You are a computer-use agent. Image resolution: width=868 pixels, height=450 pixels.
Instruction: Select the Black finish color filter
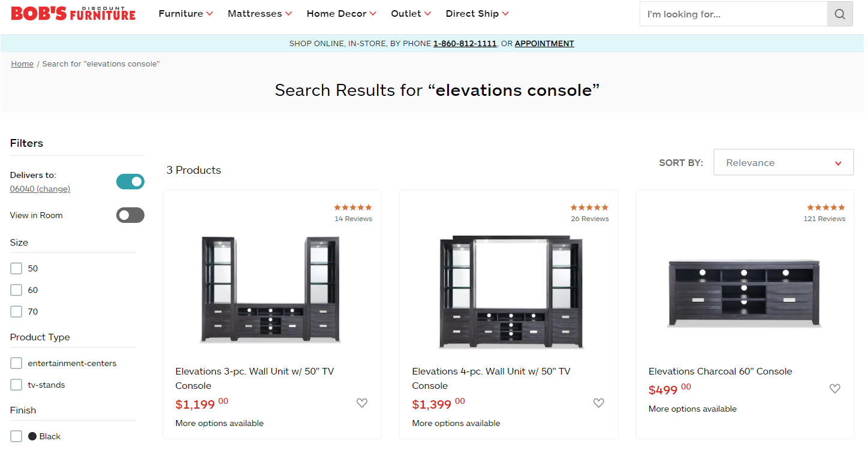[16, 436]
